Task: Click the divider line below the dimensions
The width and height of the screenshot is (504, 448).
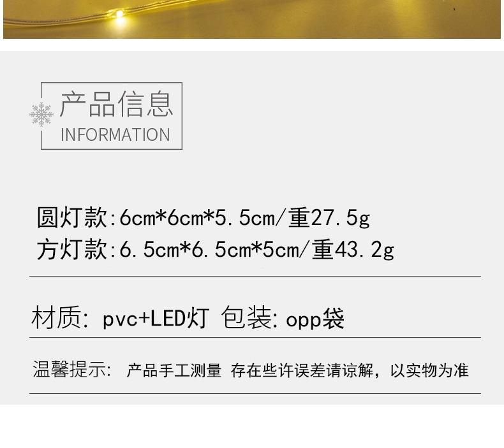Action: [x=255, y=276]
